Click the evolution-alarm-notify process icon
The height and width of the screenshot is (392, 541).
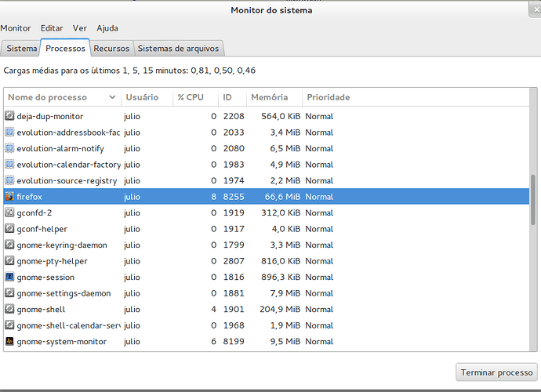tap(9, 148)
